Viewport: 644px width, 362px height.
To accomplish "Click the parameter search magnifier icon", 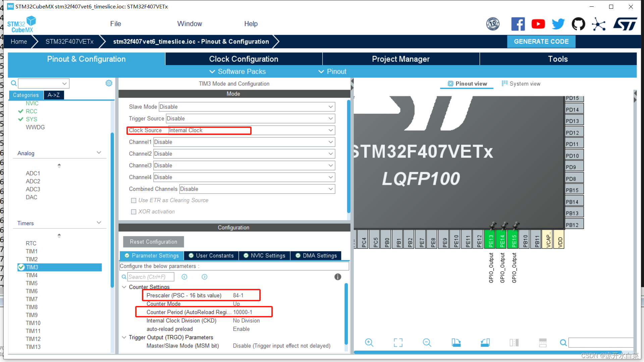I will point(124,277).
